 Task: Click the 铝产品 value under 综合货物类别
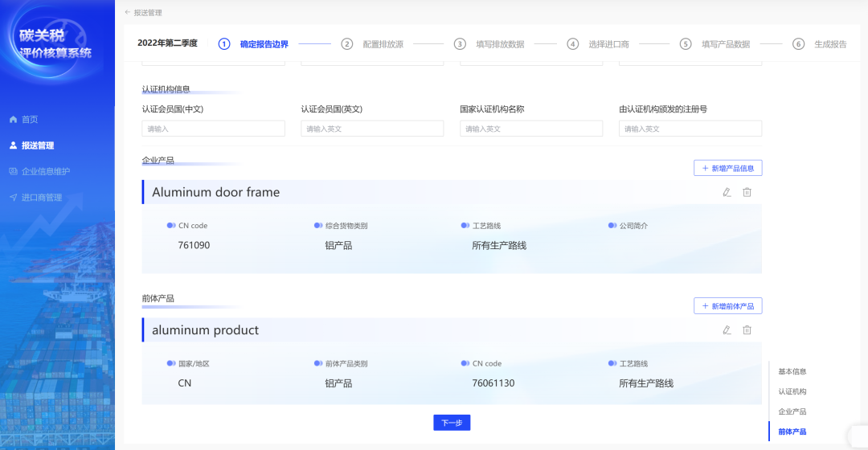(338, 245)
